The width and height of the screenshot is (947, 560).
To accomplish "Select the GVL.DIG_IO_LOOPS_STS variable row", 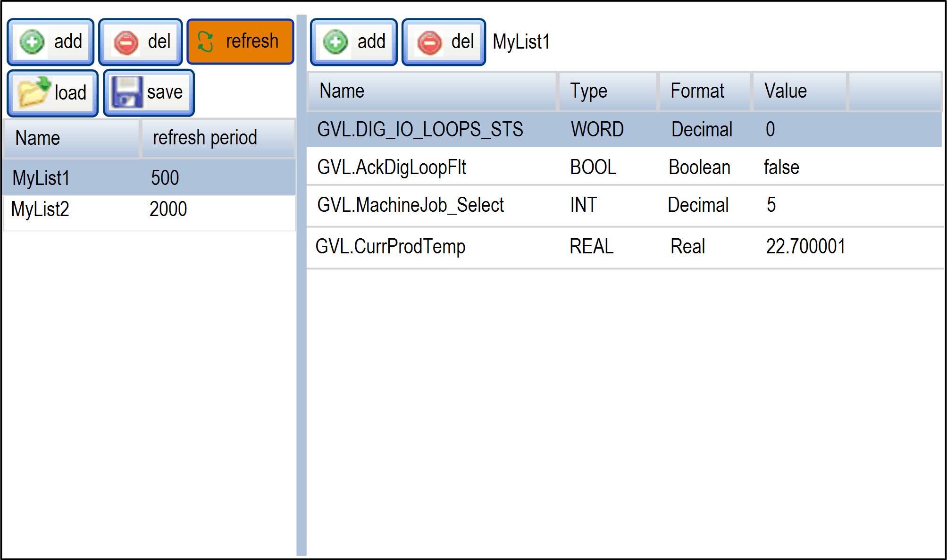I will [x=420, y=129].
